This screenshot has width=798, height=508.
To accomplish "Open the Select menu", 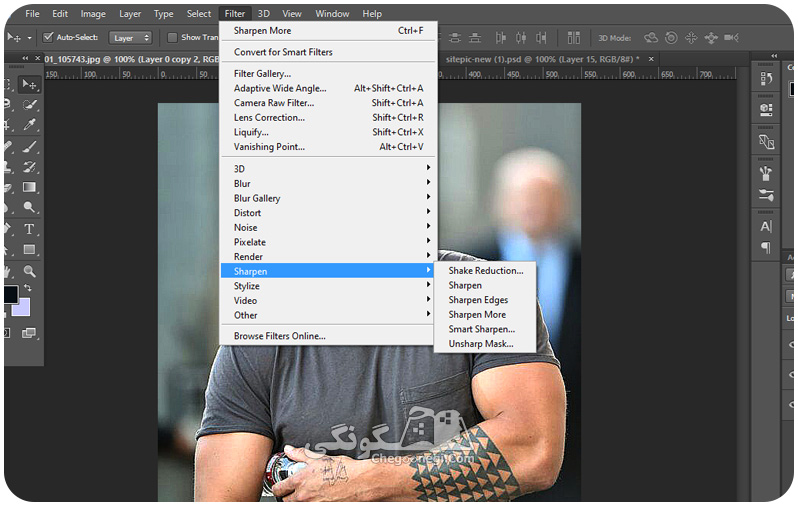I will (198, 14).
